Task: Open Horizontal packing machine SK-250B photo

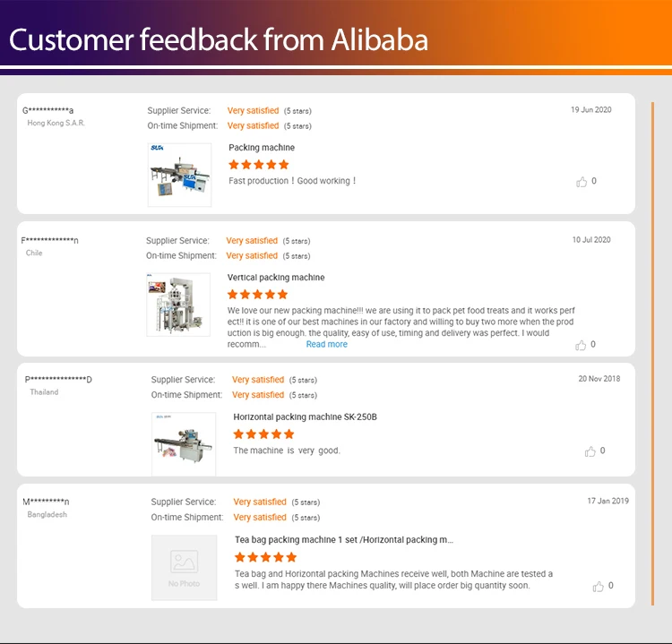Action: pyautogui.click(x=184, y=443)
